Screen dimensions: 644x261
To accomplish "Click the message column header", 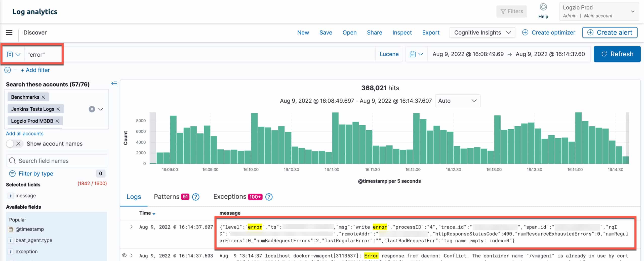I will click(x=230, y=213).
